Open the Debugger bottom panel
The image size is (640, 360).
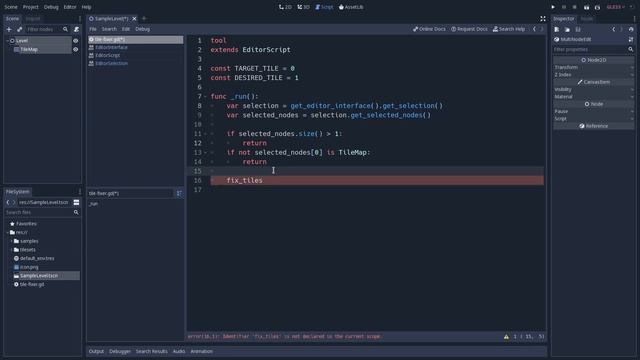(120, 351)
